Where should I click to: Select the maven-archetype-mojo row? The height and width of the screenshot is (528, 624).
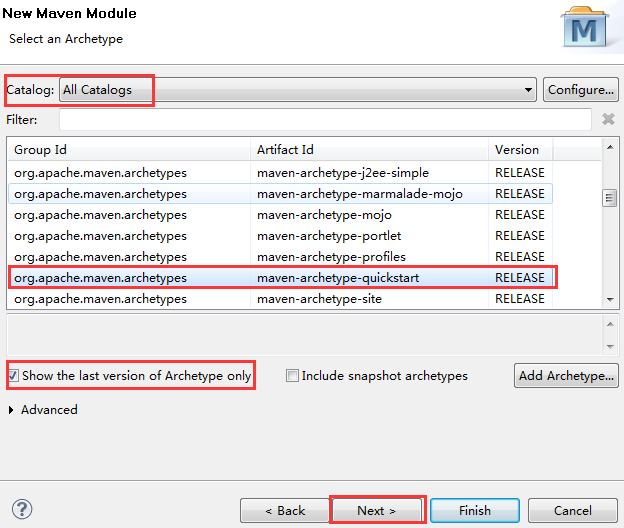[x=280, y=215]
